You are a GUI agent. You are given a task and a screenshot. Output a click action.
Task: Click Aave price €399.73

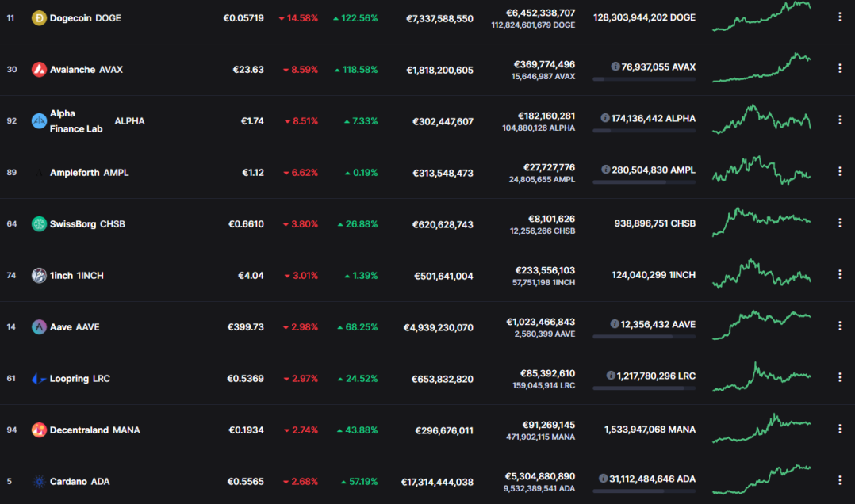(245, 327)
